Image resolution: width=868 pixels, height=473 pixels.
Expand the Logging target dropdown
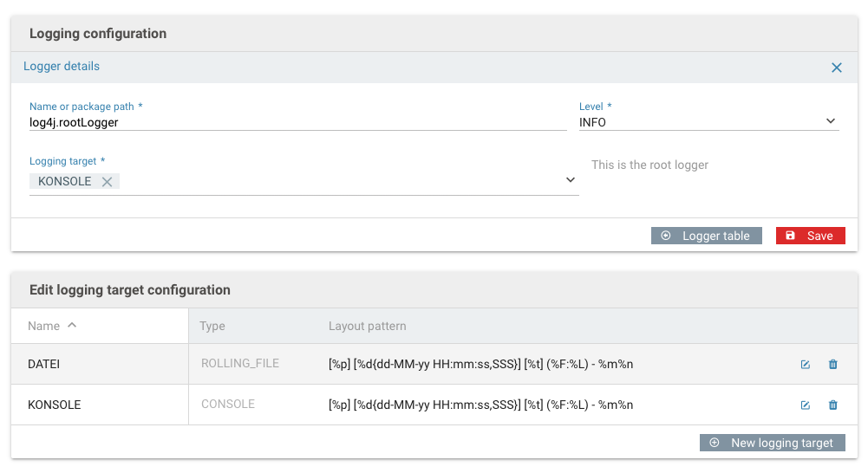tap(571, 180)
